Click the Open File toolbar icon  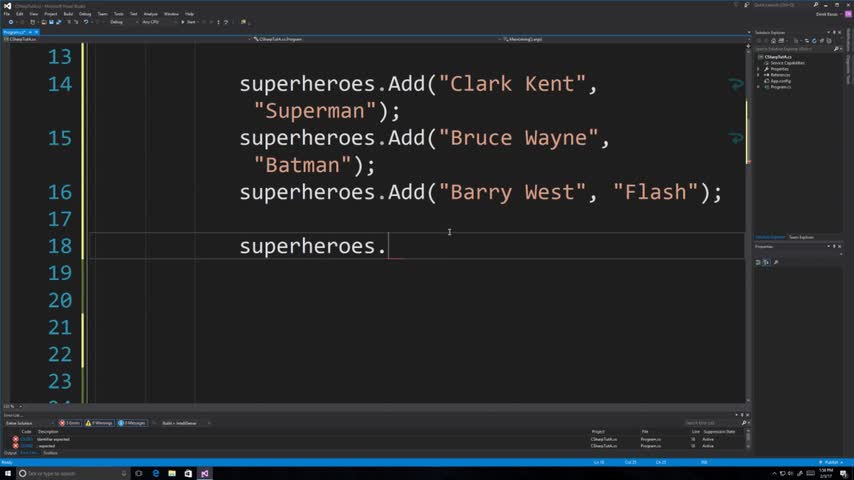click(x=44, y=22)
